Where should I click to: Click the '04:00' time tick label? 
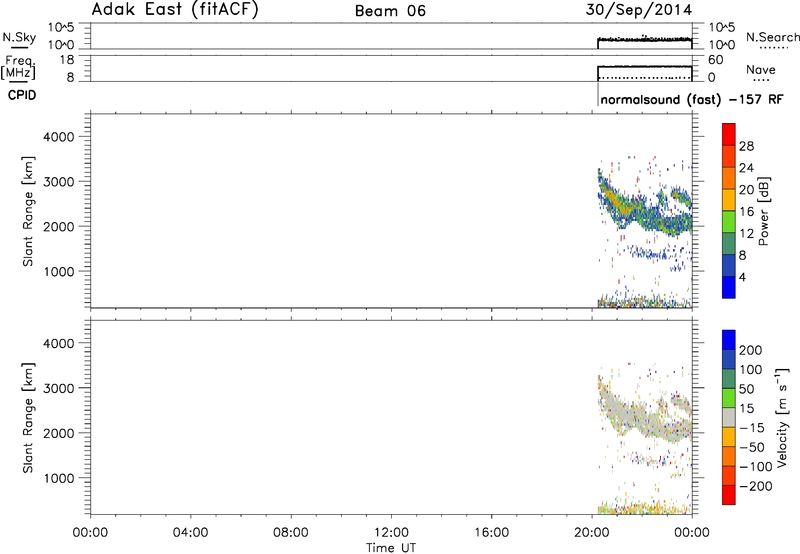[x=190, y=533]
